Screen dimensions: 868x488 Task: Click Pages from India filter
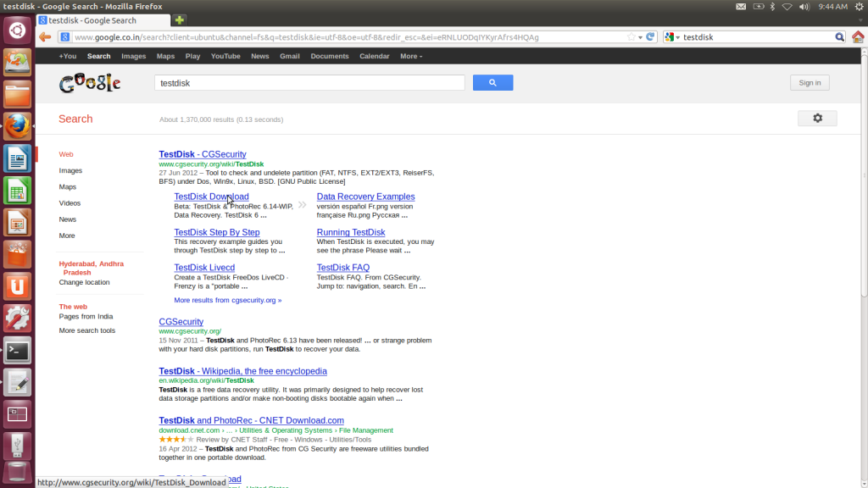pyautogui.click(x=86, y=317)
